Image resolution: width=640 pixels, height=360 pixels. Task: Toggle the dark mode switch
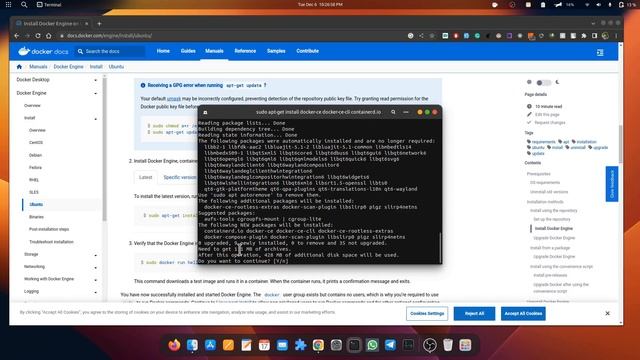coord(543,82)
